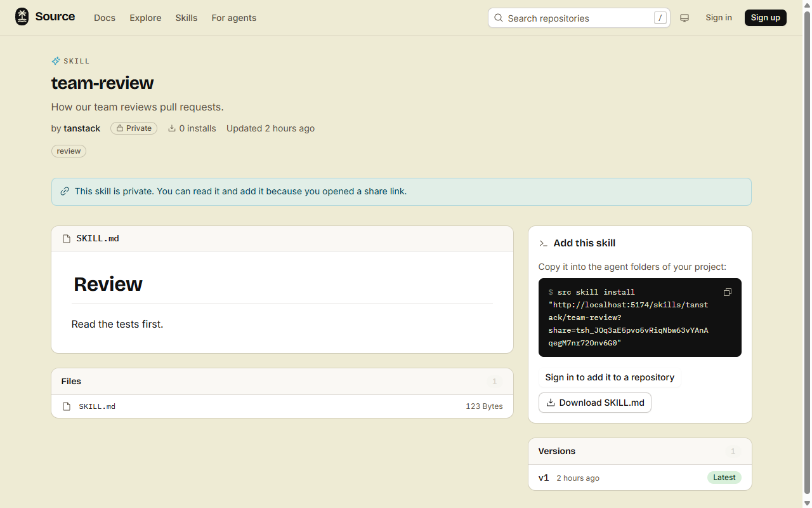Open the For agents page
Image resolution: width=812 pixels, height=508 pixels.
tap(234, 18)
